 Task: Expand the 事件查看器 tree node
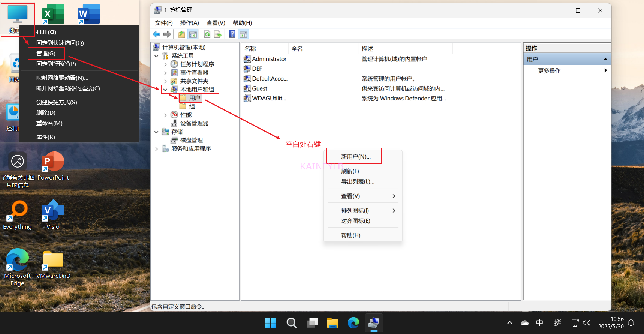[165, 73]
